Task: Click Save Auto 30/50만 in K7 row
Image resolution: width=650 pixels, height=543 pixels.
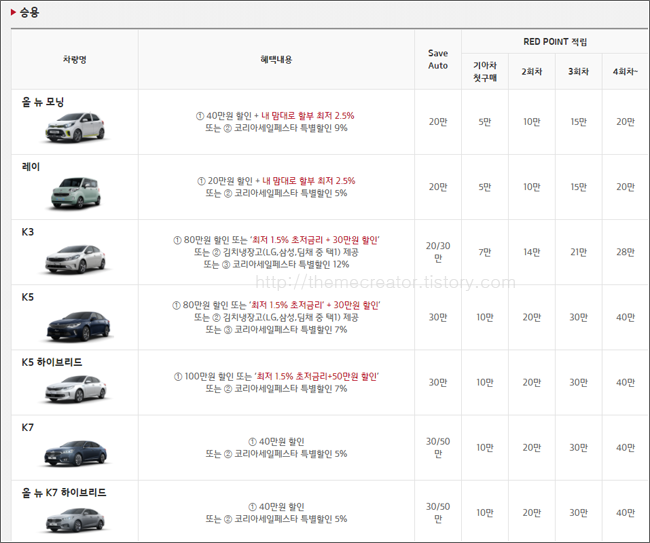Action: pyautogui.click(x=438, y=448)
